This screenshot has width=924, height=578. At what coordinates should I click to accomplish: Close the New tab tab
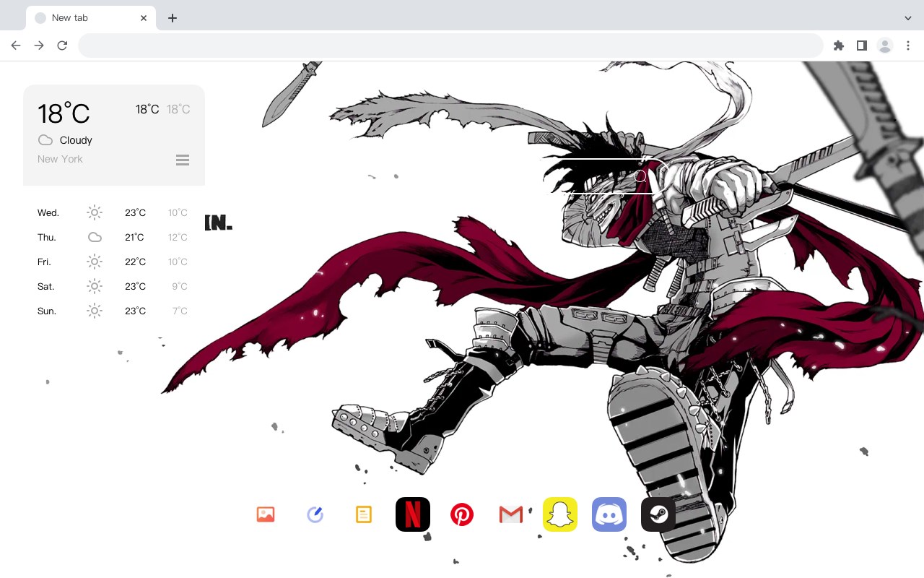click(144, 18)
